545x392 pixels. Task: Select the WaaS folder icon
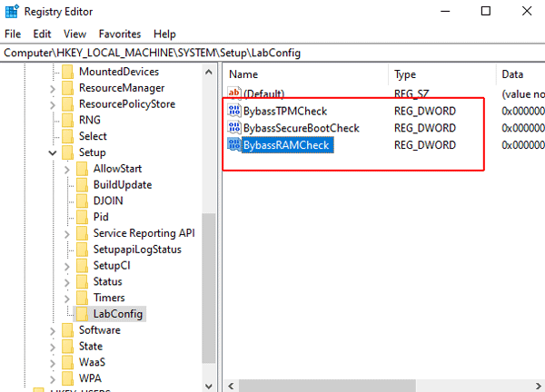pyautogui.click(x=68, y=362)
